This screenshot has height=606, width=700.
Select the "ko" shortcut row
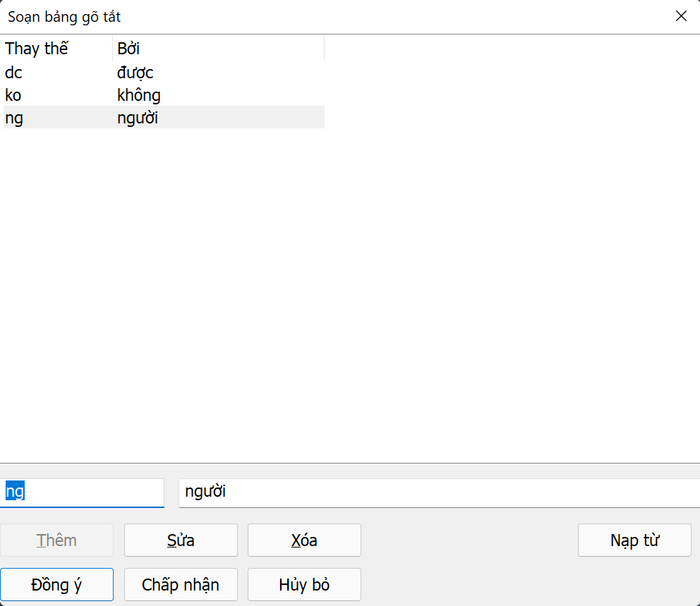14,95
